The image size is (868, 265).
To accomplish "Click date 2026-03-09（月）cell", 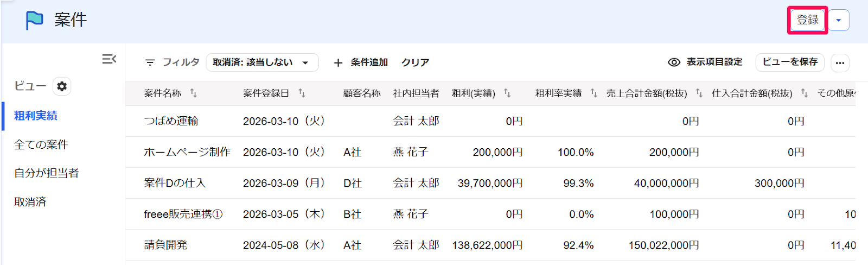I will tap(284, 183).
